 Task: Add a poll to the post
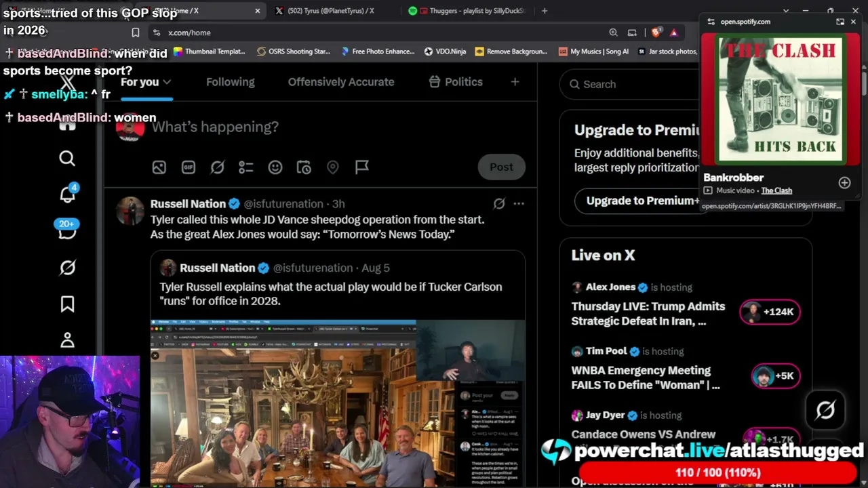[x=245, y=167]
